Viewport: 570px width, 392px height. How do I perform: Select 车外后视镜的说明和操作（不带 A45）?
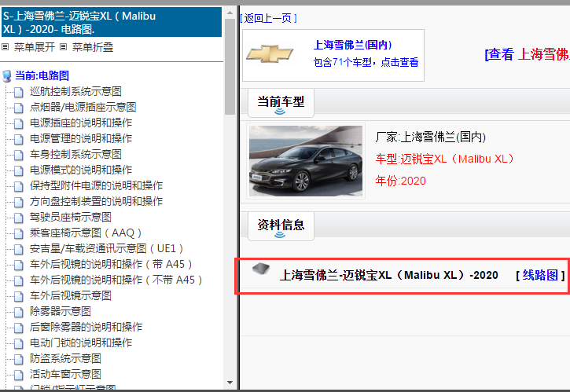[116, 280]
